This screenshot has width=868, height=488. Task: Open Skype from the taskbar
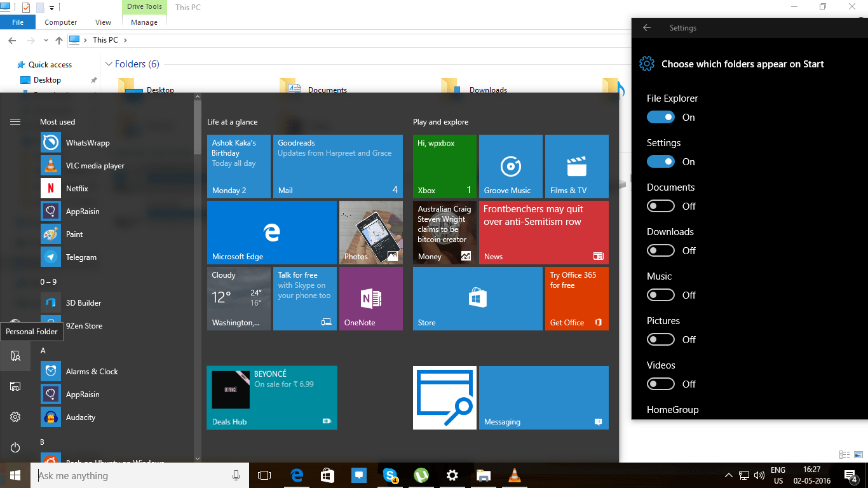pos(390,475)
